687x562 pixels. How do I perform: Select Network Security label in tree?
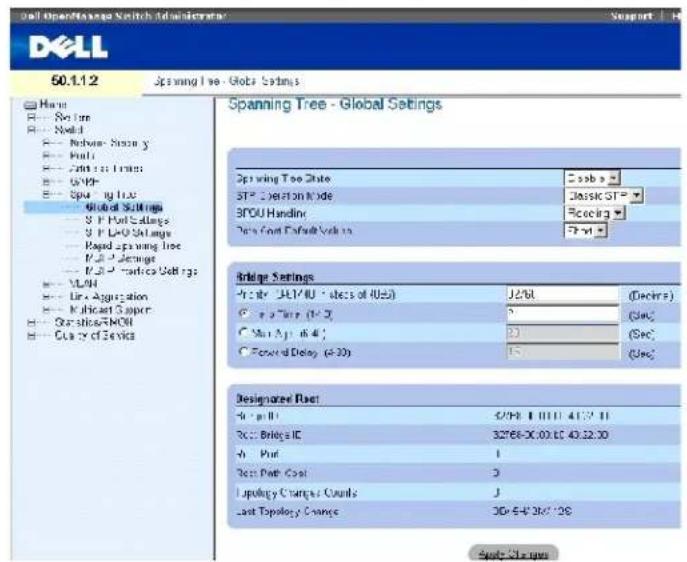110,143
